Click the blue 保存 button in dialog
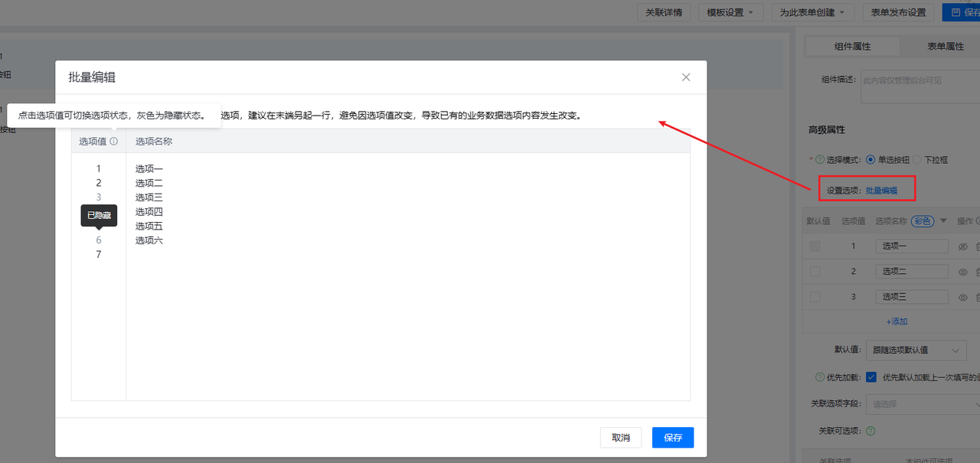Screen dimensions: 980x463 pyautogui.click(x=673, y=438)
